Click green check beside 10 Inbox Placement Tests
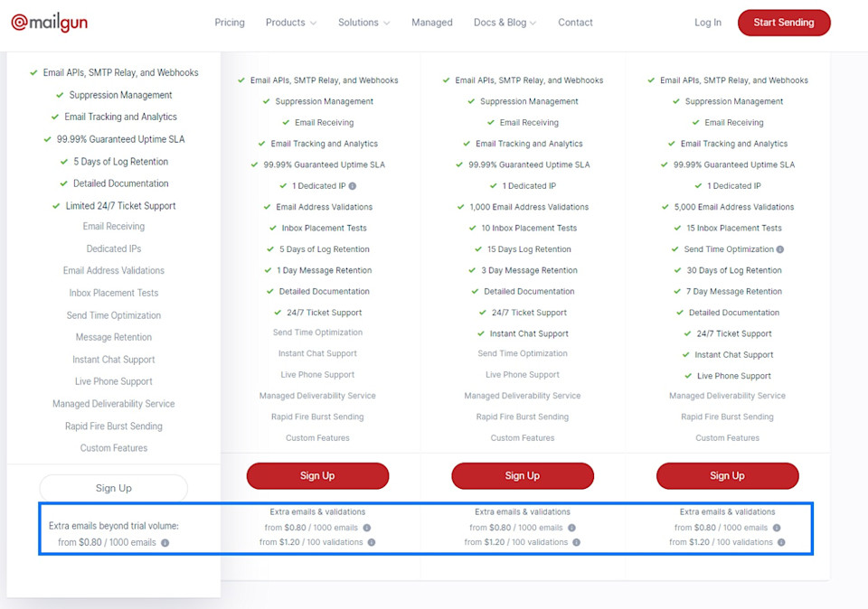 click(x=472, y=228)
